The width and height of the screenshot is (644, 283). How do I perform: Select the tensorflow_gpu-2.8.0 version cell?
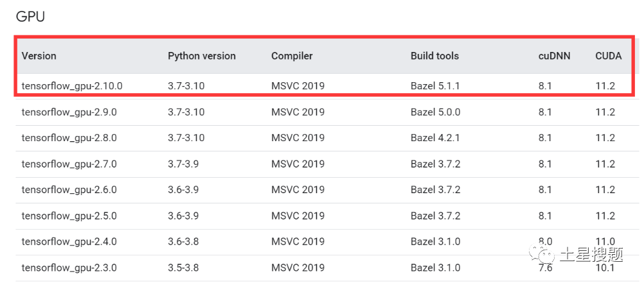tap(69, 138)
